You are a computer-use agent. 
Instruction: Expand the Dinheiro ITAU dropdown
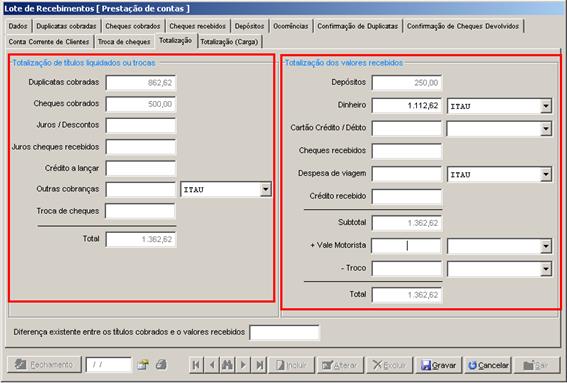pos(546,106)
